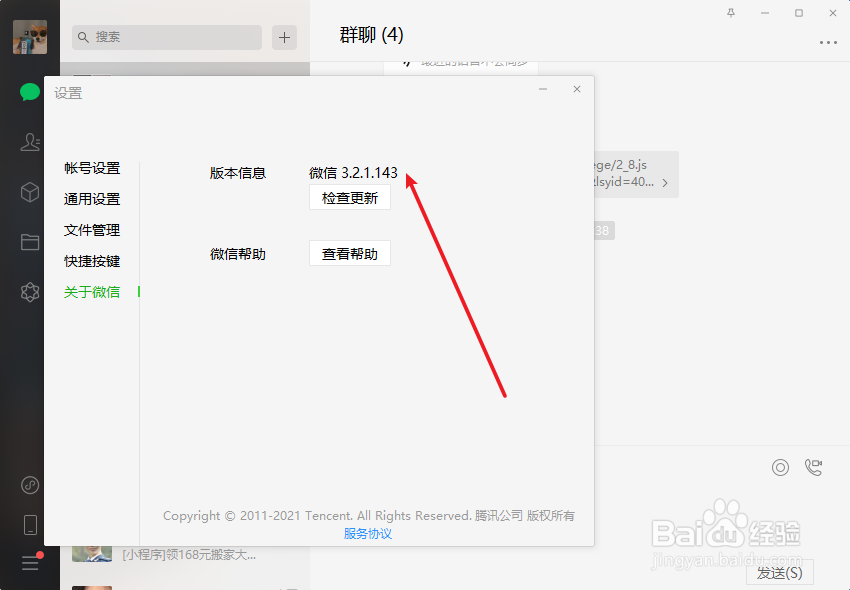Viewport: 850px width, 590px height.
Task: Click the 微信帮助 label
Action: (238, 254)
